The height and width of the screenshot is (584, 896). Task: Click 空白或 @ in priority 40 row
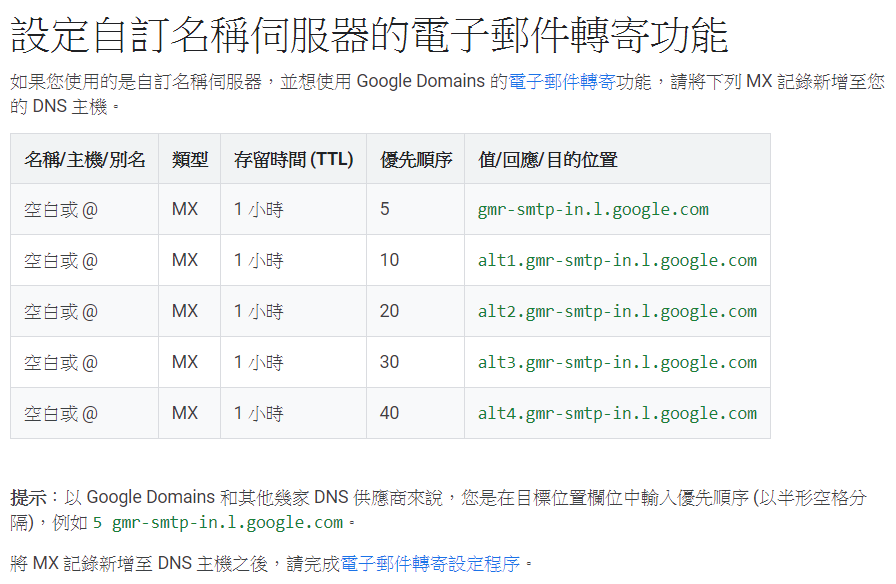[x=61, y=413]
